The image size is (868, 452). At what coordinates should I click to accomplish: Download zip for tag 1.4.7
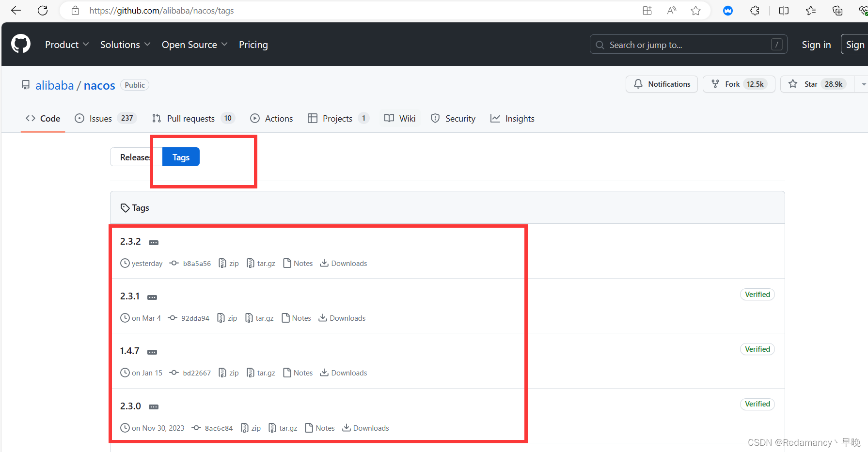pyautogui.click(x=229, y=373)
